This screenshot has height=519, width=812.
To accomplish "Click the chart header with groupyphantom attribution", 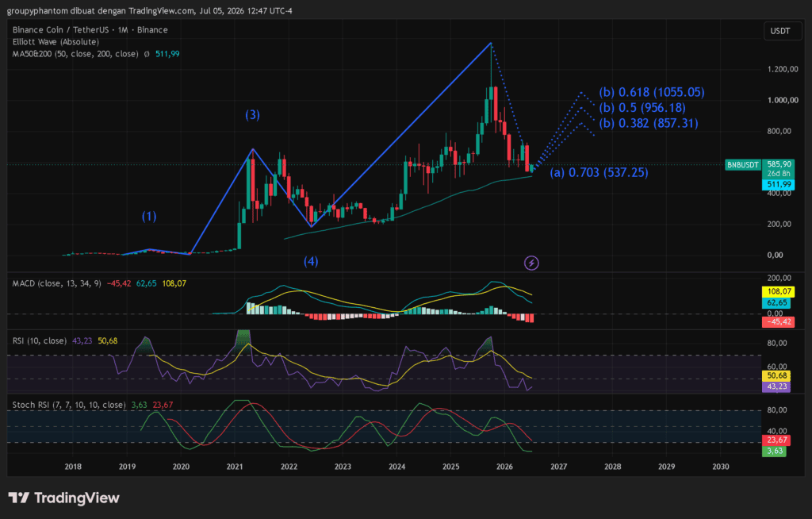I will 149,11.
